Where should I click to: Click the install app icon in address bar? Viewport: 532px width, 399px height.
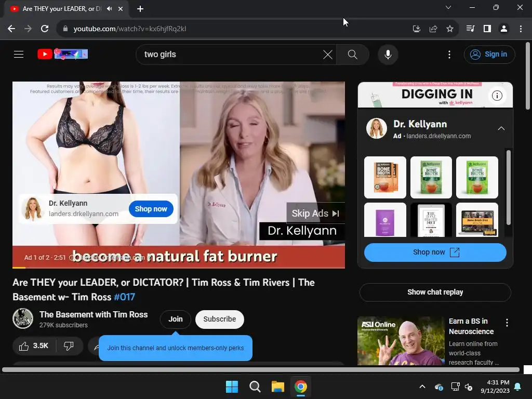click(x=416, y=29)
